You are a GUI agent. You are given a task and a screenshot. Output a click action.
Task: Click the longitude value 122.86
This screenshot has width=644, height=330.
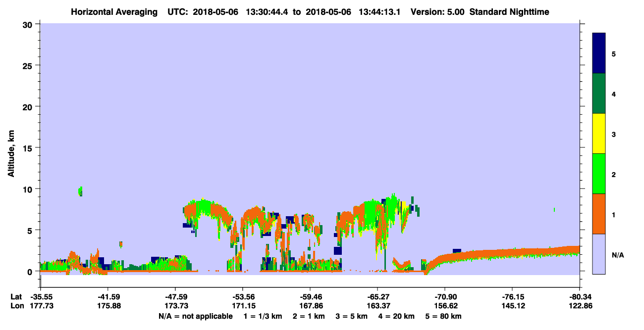coord(580,306)
